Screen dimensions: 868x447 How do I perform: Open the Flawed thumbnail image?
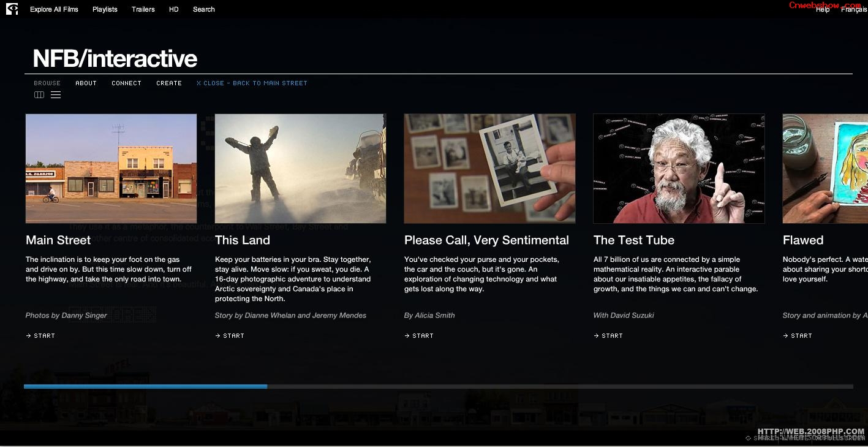click(x=825, y=168)
